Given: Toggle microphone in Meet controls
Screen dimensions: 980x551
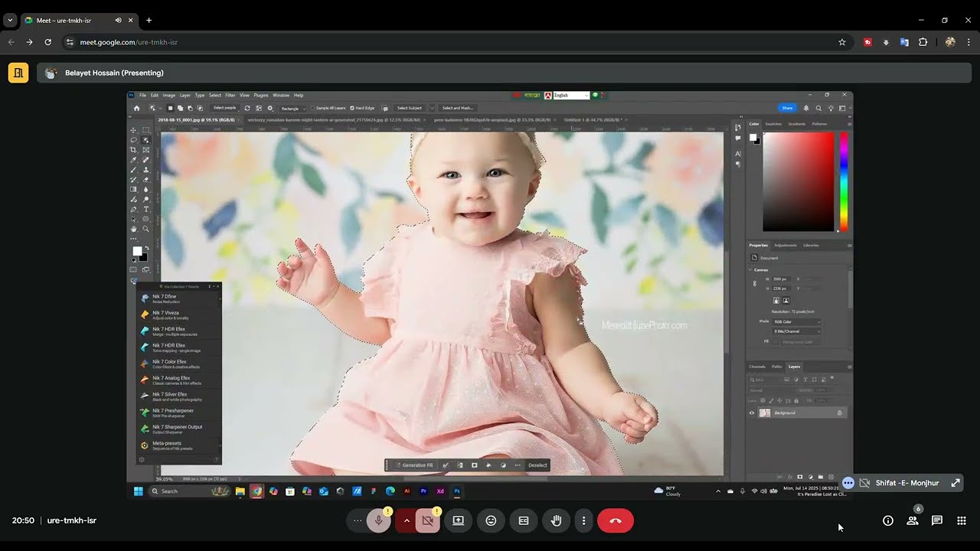Looking at the screenshot, I should tap(378, 520).
